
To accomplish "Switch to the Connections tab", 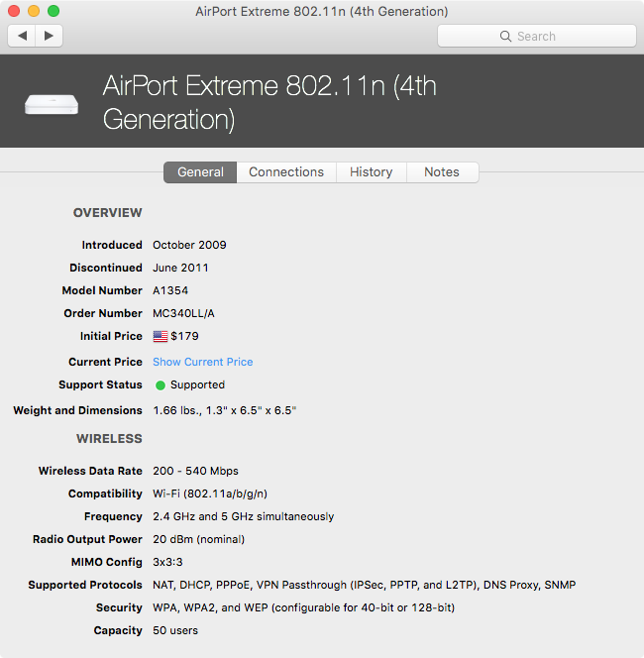I will pyautogui.click(x=286, y=171).
